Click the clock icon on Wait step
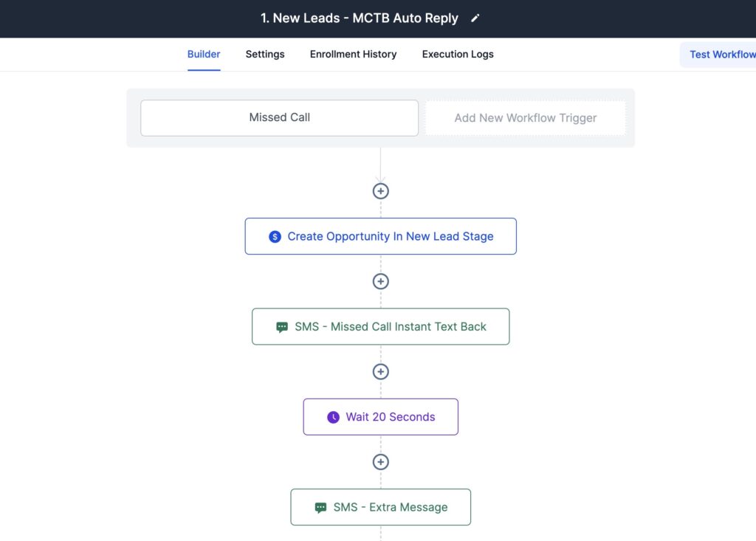The image size is (756, 541). (x=333, y=417)
